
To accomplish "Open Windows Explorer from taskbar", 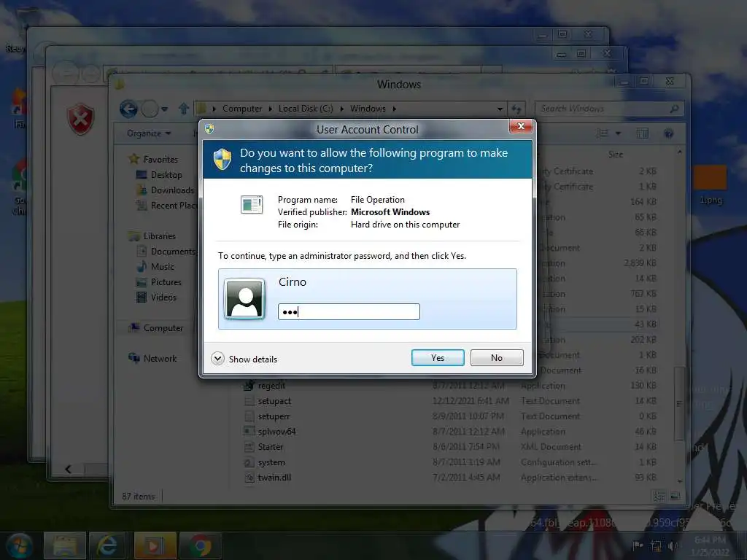I will [x=65, y=545].
